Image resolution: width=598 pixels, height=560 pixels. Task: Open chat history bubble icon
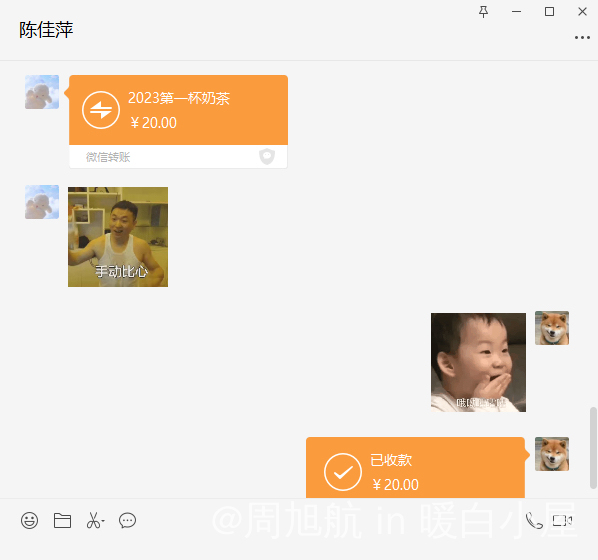point(127,520)
